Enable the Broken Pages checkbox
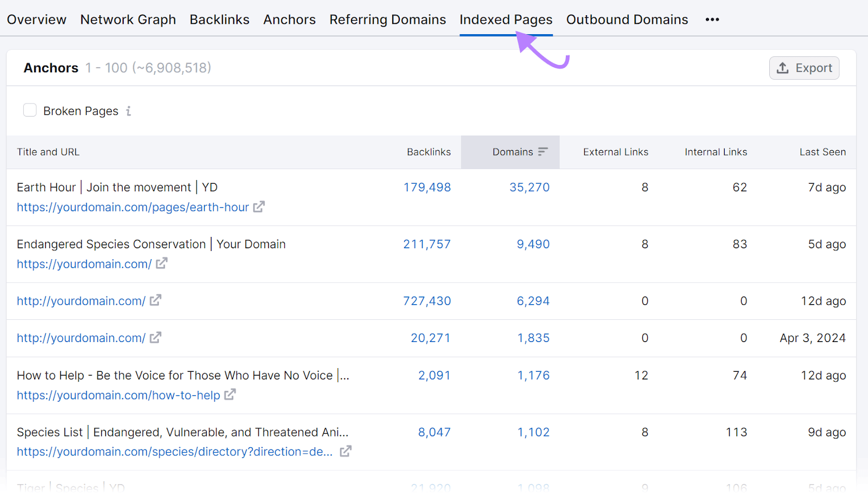868x496 pixels. [x=30, y=110]
